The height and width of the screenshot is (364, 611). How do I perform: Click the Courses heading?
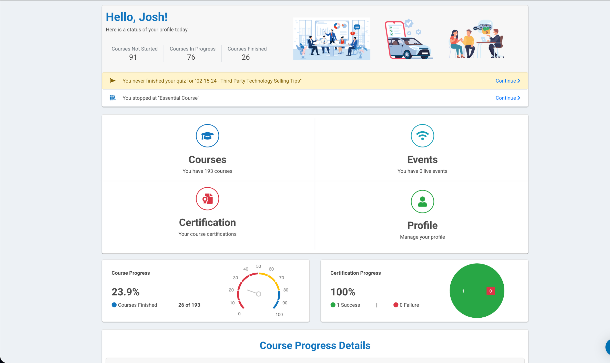pos(208,160)
